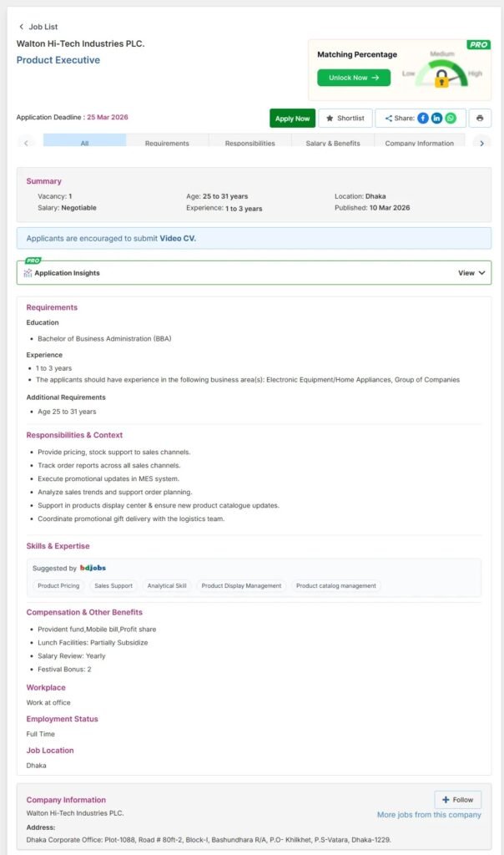Screen dimensions: 504x855
Task: Click the lock icon on matching gauge
Action: coord(441,80)
